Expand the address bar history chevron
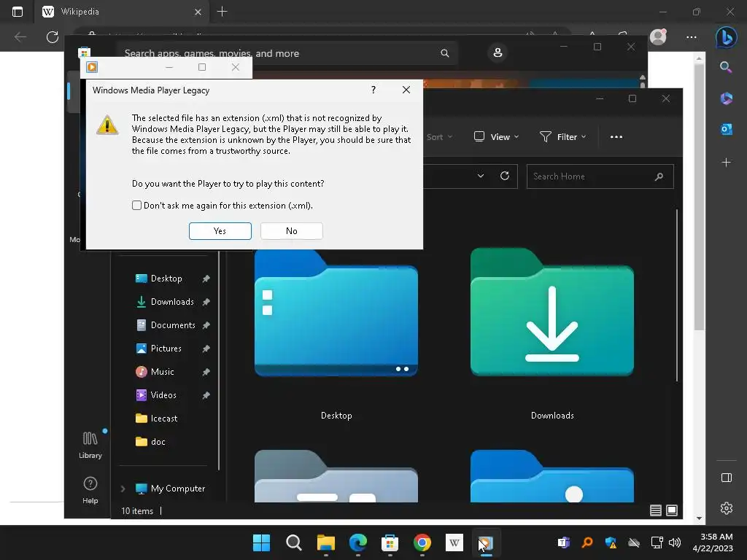 pyautogui.click(x=481, y=176)
